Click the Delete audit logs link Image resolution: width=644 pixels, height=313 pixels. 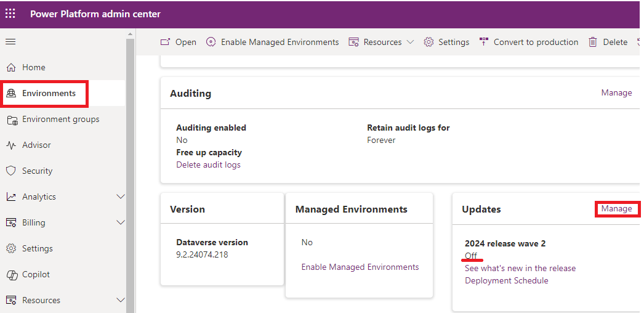[x=208, y=165]
